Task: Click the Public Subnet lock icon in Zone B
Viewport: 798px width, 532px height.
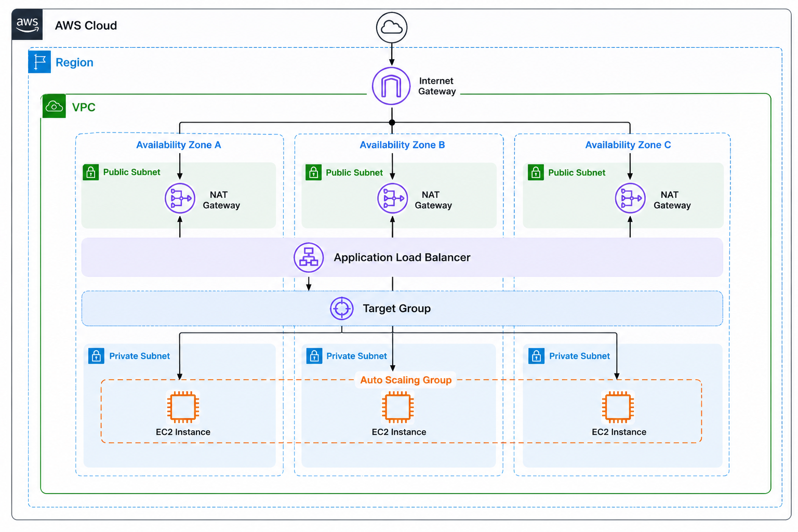Action: pos(314,172)
